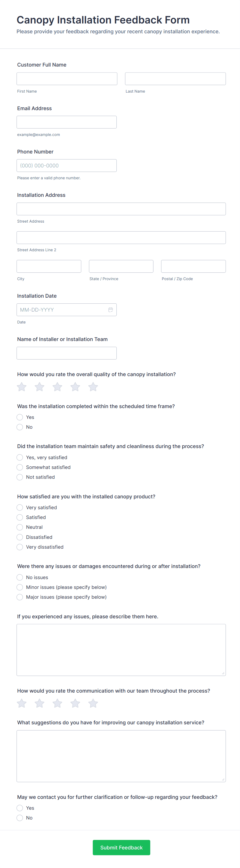Click the Postal / Zip Code field
The height and width of the screenshot is (868, 240).
pyautogui.click(x=193, y=266)
